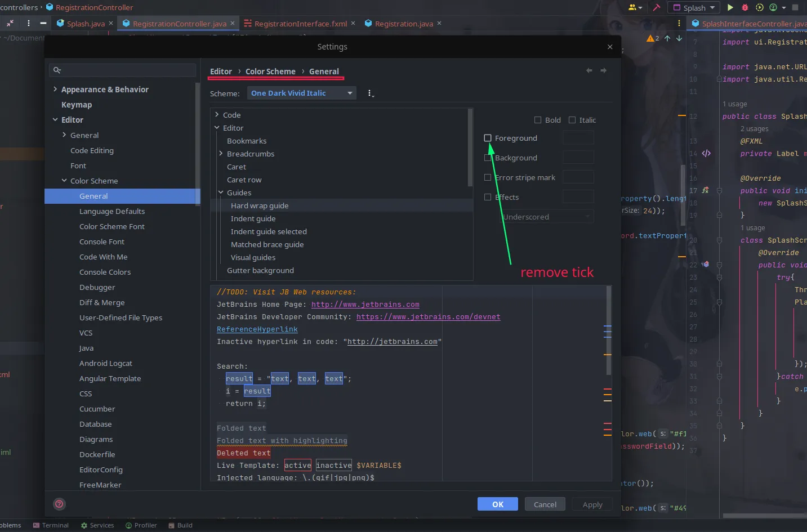Click the Color Scheme breadcrumb in the Settings header

[270, 71]
